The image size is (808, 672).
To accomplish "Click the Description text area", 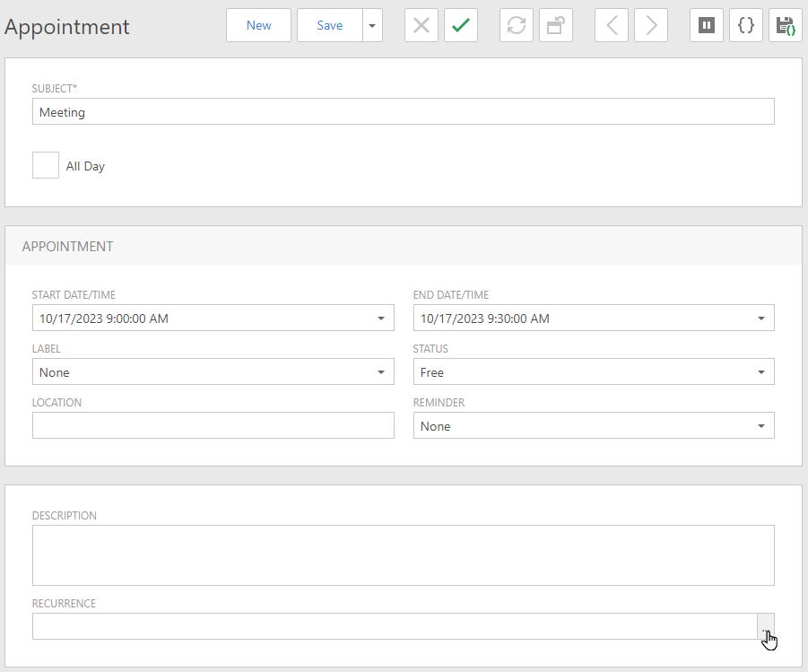I will tap(403, 555).
